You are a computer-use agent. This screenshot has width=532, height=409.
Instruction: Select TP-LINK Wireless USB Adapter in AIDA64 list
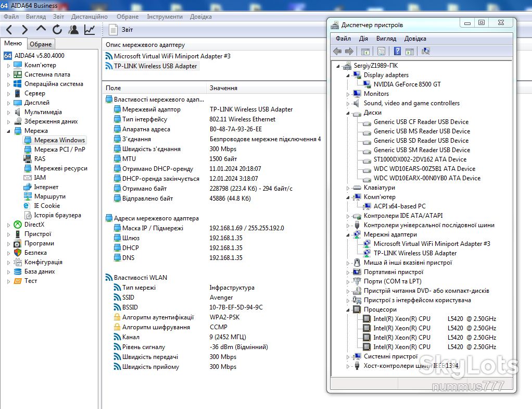(x=156, y=66)
